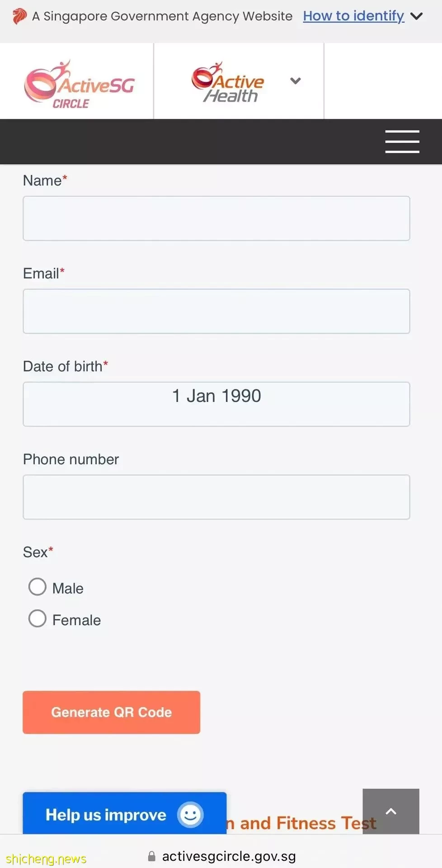Tap the padlock icon beside URL
The height and width of the screenshot is (868, 442).
(x=152, y=856)
